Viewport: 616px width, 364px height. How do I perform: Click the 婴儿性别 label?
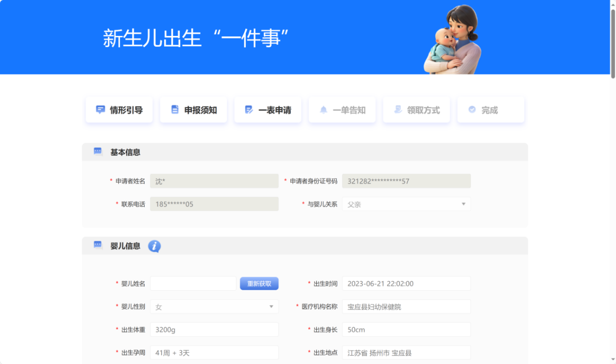point(133,307)
